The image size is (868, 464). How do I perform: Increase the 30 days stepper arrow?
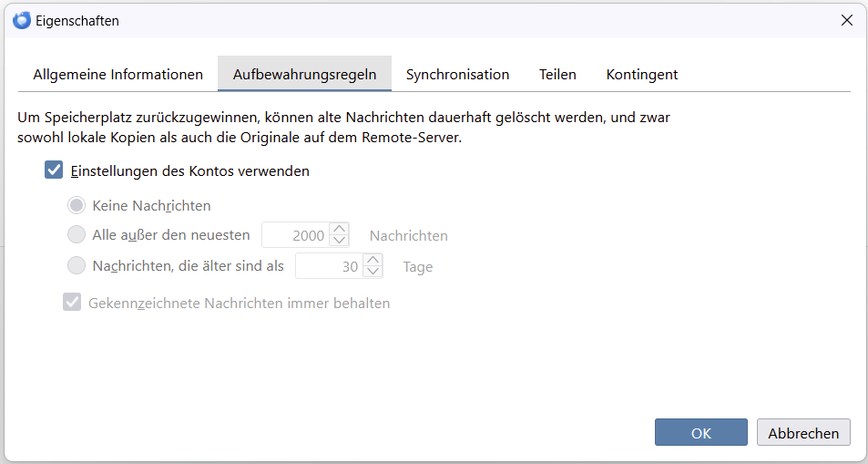click(373, 260)
